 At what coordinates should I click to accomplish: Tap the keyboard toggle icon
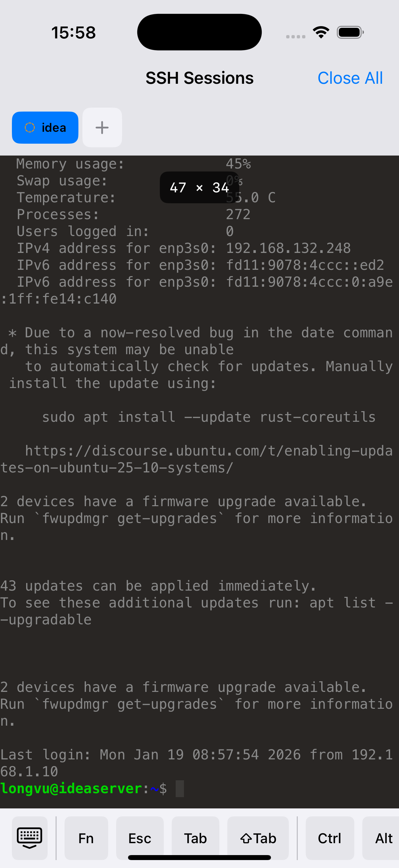[30, 838]
